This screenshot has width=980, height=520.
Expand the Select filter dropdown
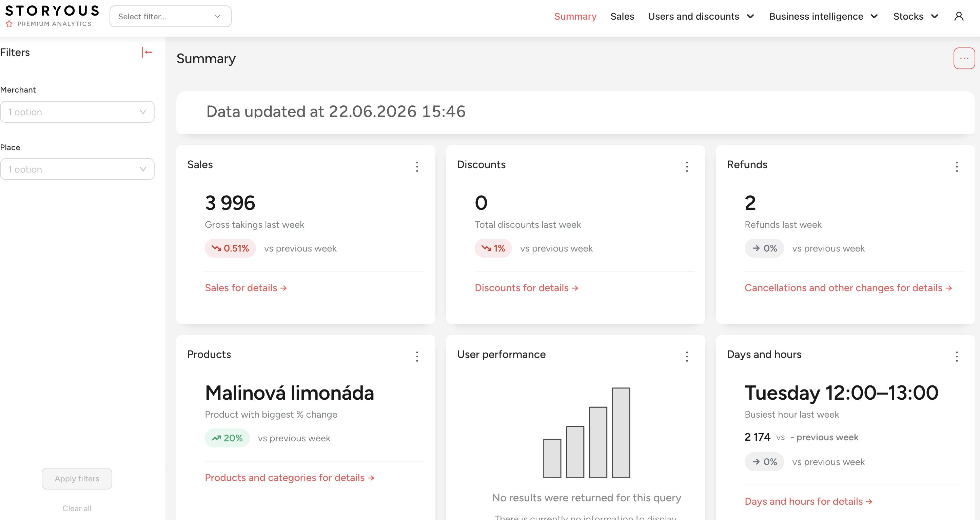(x=171, y=16)
